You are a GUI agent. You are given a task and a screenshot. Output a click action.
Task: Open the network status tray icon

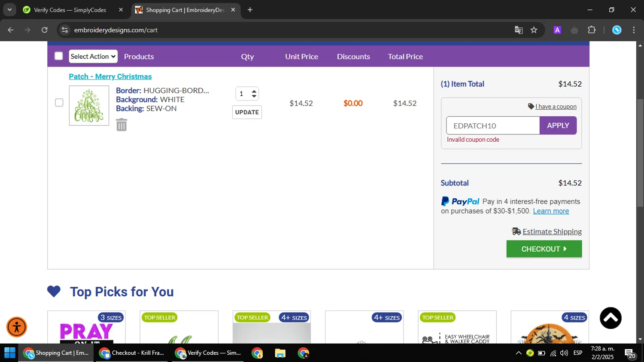click(x=553, y=353)
